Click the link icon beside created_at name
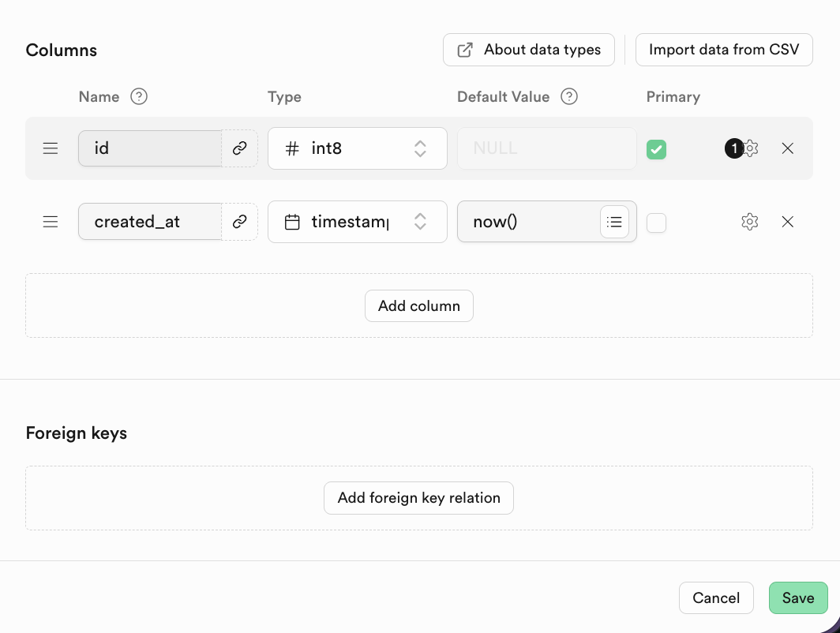This screenshot has height=633, width=840. point(240,222)
